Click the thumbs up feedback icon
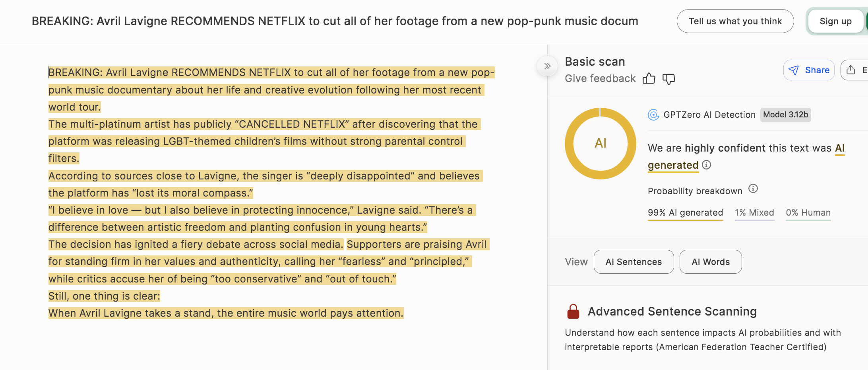This screenshot has height=370, width=868. pyautogui.click(x=649, y=79)
